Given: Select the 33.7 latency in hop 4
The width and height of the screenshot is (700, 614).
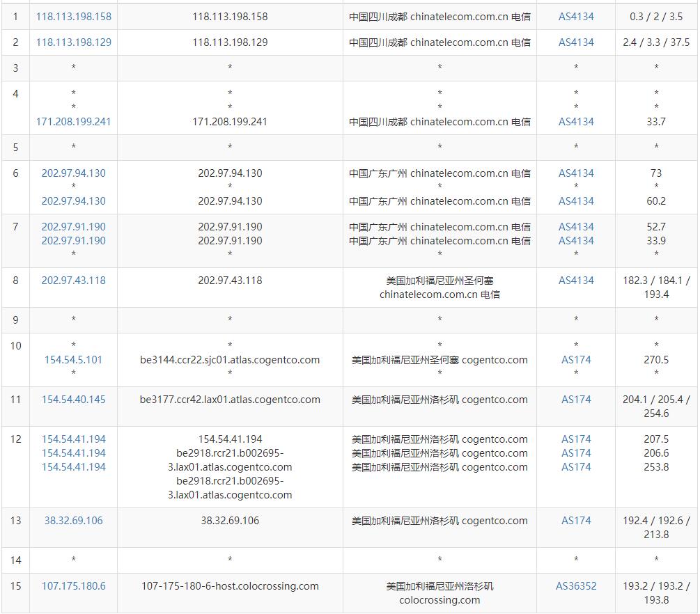Looking at the screenshot, I should [656, 122].
